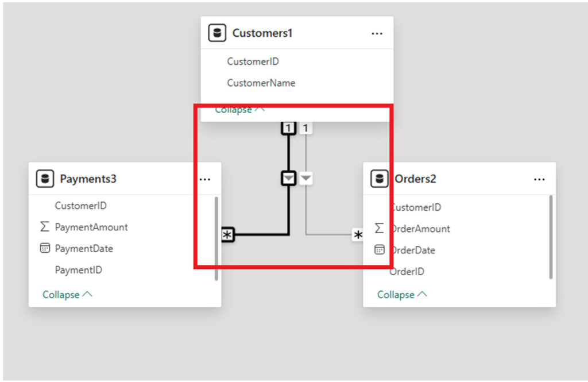Screen dimensions: 588x382
Task: Click the Customers1 table database icon
Action: tap(217, 33)
